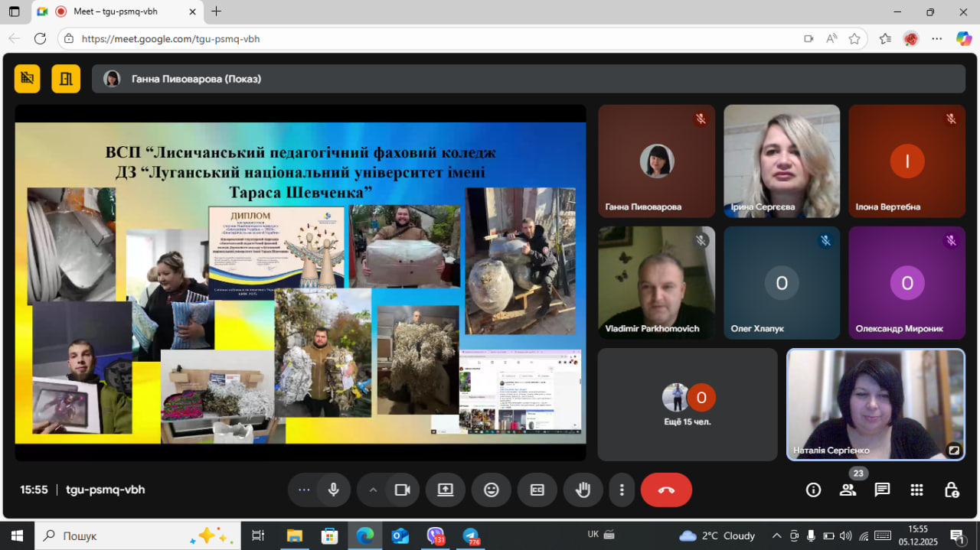
Task: Click the yellow breakout room door icon
Action: point(66,79)
